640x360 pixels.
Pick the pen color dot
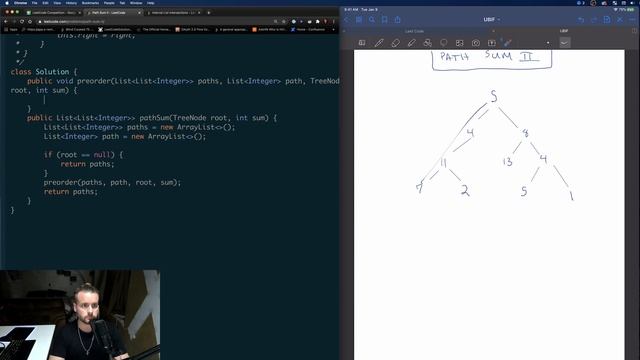548,42
